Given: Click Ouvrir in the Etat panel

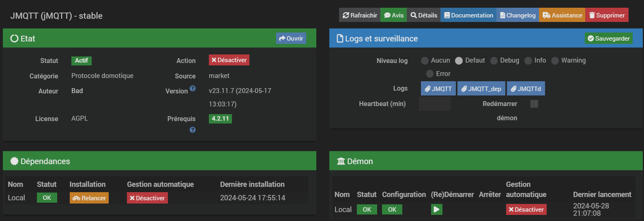Looking at the screenshot, I should [x=291, y=38].
